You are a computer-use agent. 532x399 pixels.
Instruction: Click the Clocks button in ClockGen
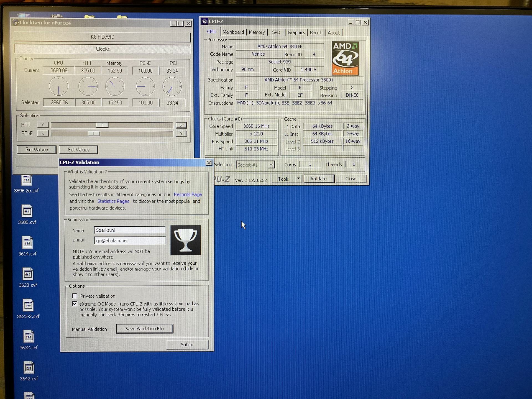pos(103,49)
